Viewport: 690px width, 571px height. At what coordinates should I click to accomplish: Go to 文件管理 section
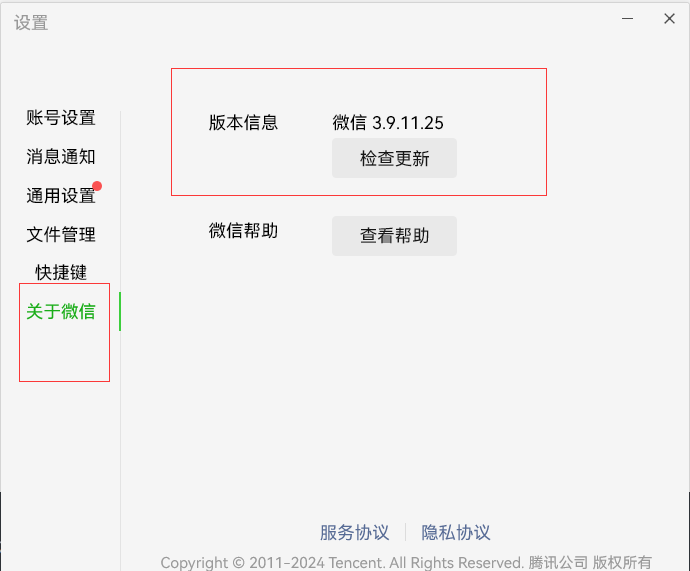pyautogui.click(x=61, y=235)
